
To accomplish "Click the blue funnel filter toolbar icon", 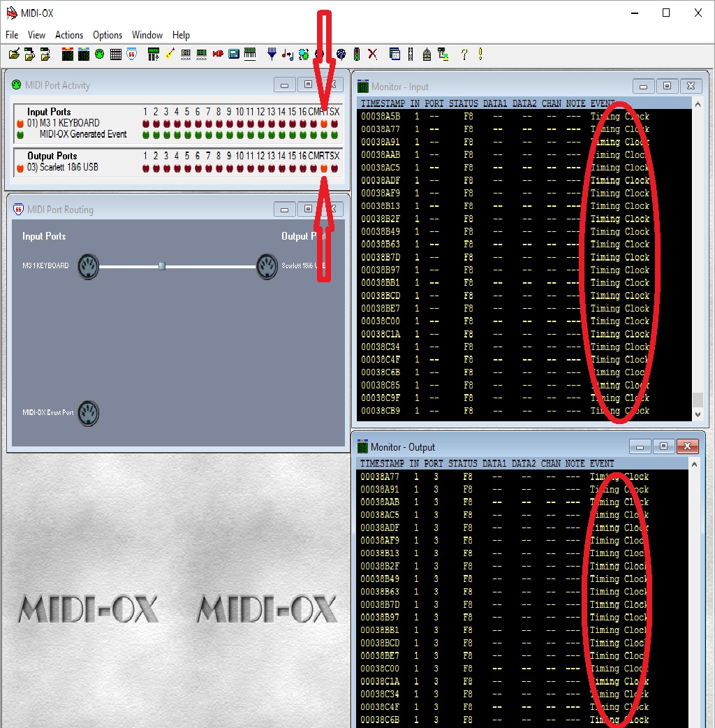I will [272, 54].
